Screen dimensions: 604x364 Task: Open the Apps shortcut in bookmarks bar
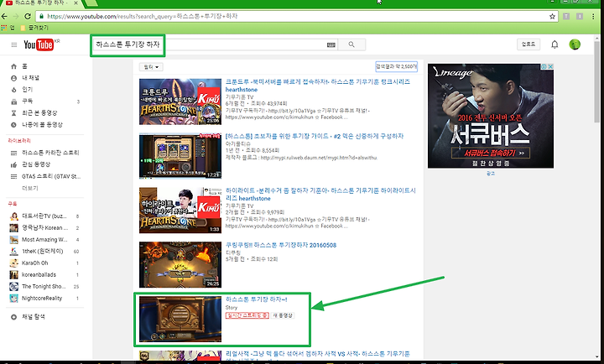8,28
